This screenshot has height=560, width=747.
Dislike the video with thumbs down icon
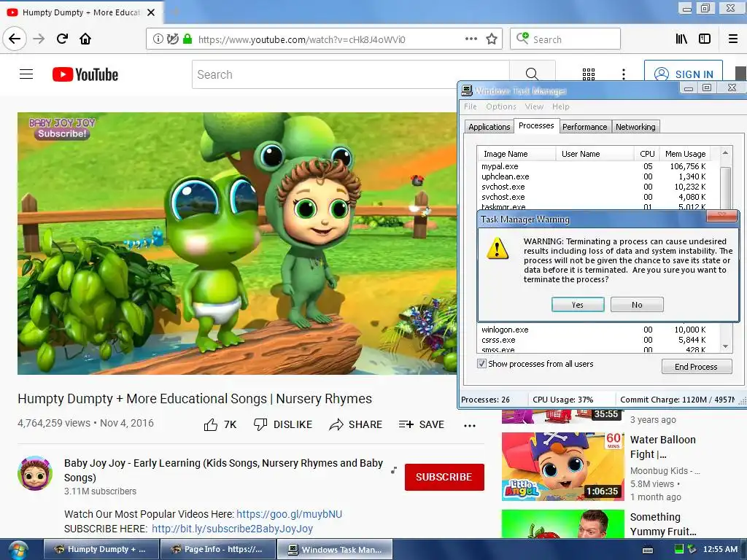click(x=260, y=424)
